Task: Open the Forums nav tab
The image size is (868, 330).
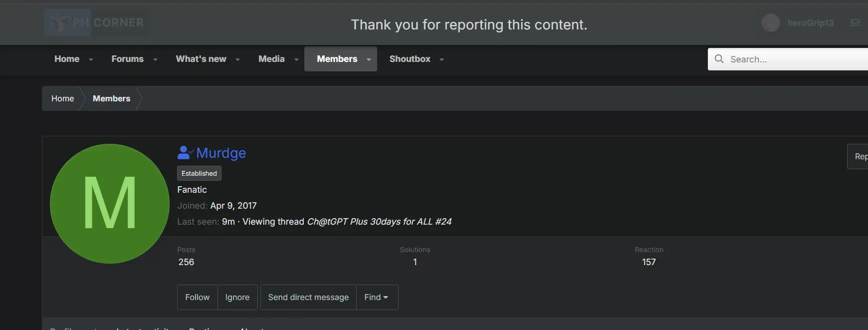Action: tap(127, 59)
